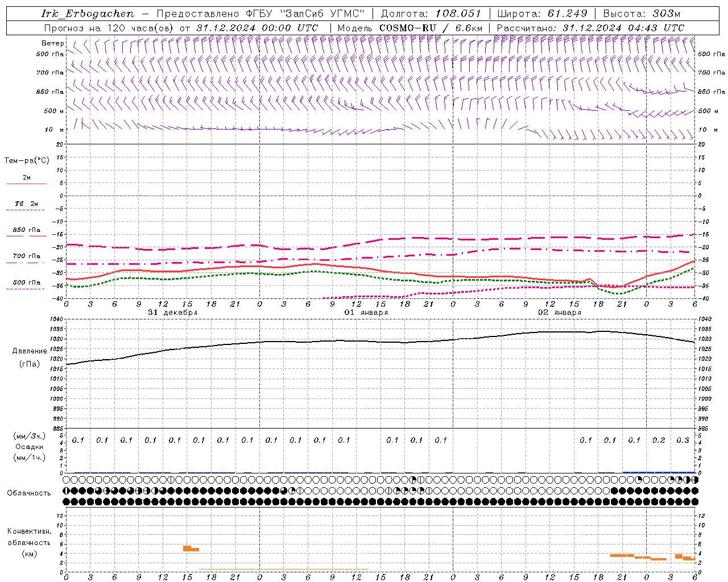Select the Облачность cloud cover label
This screenshot has width=728, height=582.
tap(29, 493)
